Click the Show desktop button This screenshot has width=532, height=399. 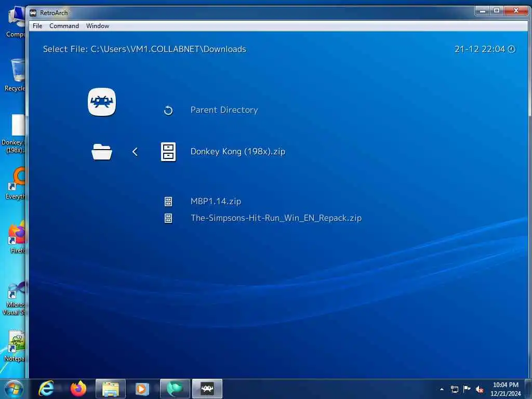(529, 389)
